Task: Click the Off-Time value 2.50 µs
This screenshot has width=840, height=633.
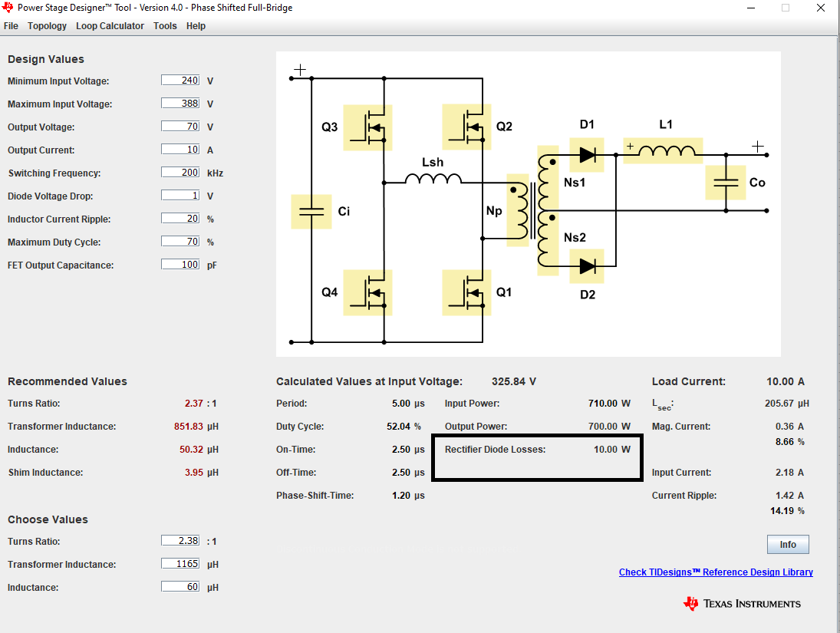Action: click(x=408, y=472)
